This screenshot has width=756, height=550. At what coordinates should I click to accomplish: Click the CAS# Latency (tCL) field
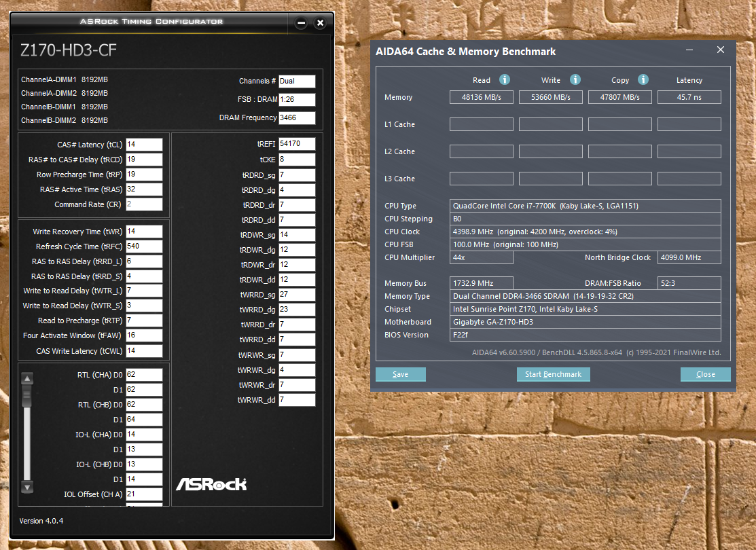tap(144, 145)
